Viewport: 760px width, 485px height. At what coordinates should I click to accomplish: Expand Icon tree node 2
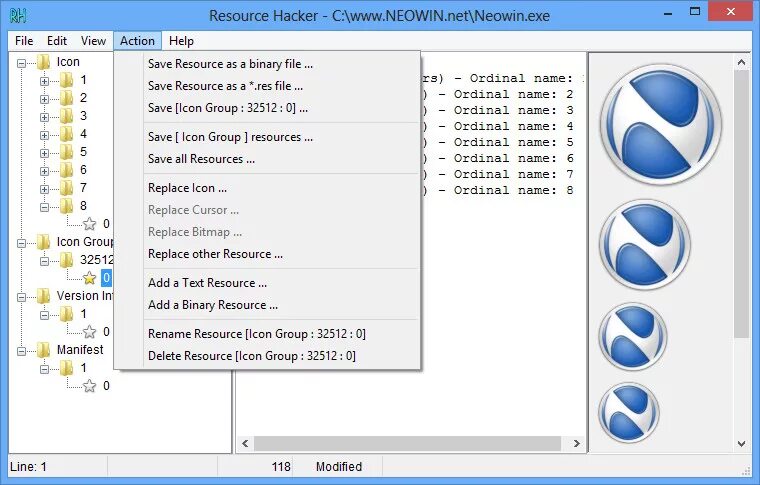(44, 99)
